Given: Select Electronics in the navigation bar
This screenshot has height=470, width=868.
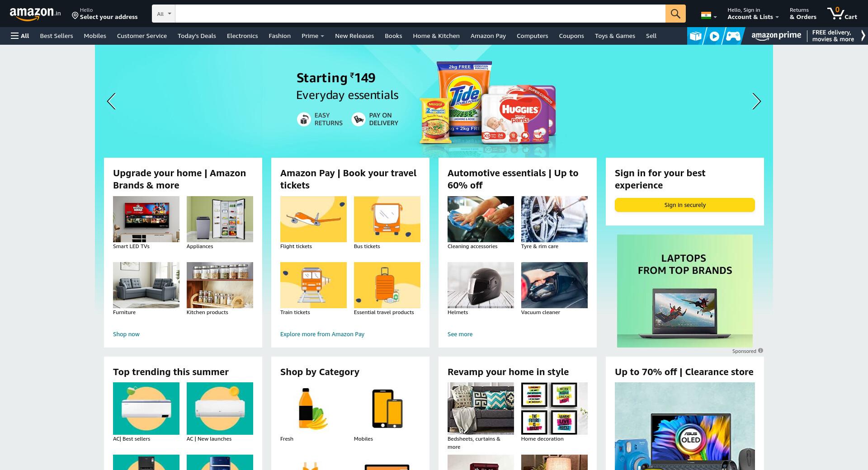Looking at the screenshot, I should [x=242, y=36].
